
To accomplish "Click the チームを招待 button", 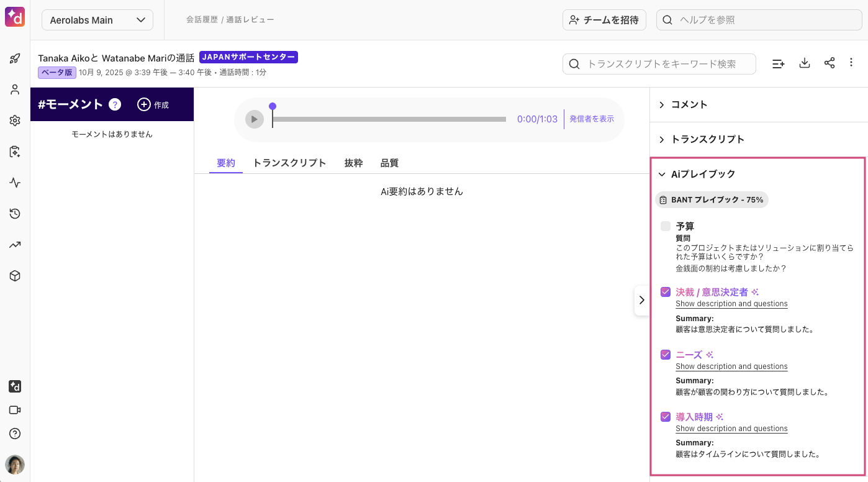I will click(x=604, y=20).
